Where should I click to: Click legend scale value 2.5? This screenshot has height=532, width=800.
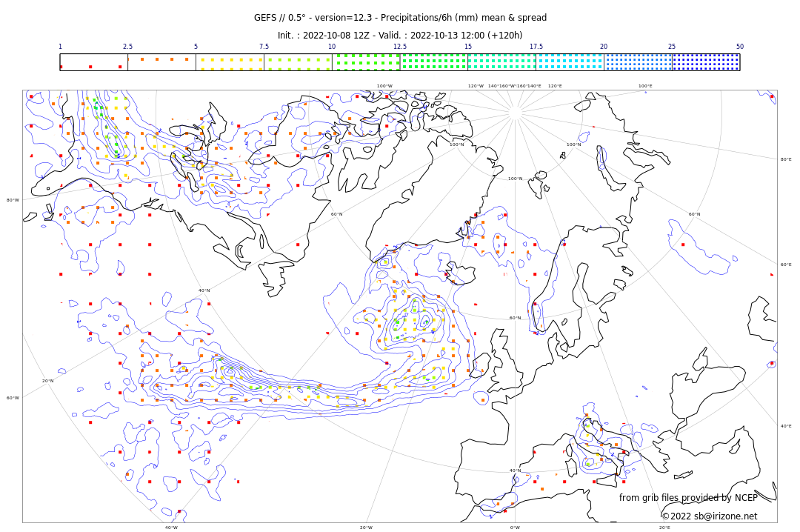pos(127,47)
